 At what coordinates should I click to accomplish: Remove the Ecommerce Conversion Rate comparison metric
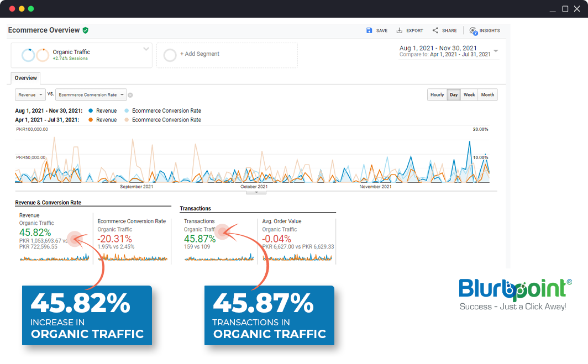coord(130,95)
